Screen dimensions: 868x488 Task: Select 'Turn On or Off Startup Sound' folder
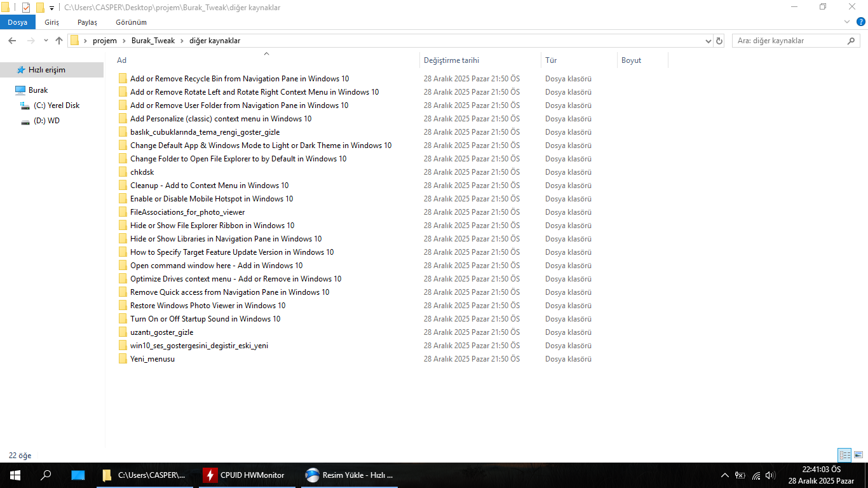205,319
